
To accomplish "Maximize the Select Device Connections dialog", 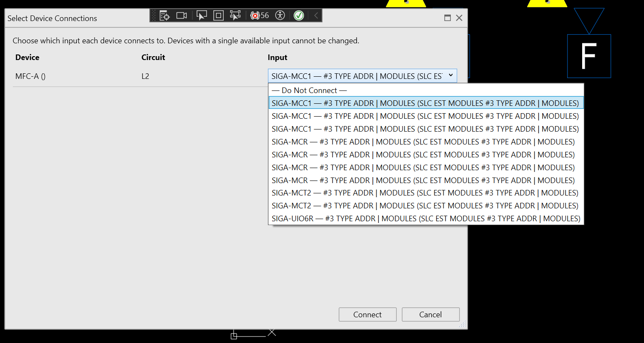I will (x=447, y=18).
